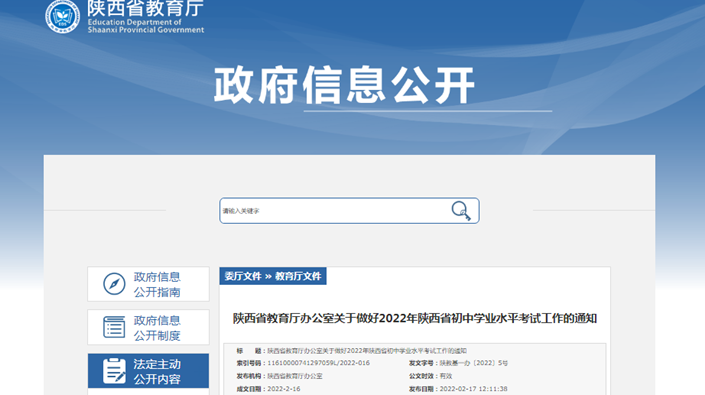705x395 pixels.
Task: Open 政府信息公开指南 sidebar menu item
Action: coord(148,284)
